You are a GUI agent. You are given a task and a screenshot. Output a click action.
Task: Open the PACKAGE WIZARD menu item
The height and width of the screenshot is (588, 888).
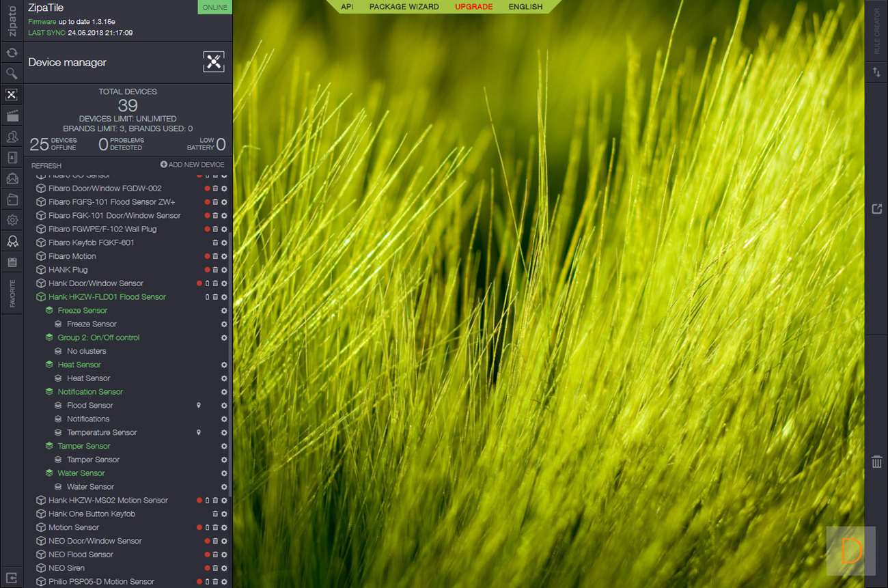coord(404,7)
